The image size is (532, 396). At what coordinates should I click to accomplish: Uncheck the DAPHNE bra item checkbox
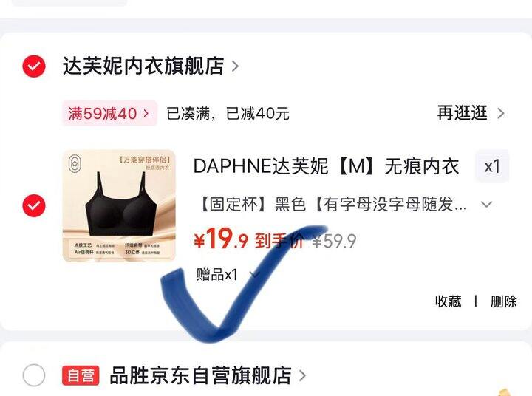34,205
